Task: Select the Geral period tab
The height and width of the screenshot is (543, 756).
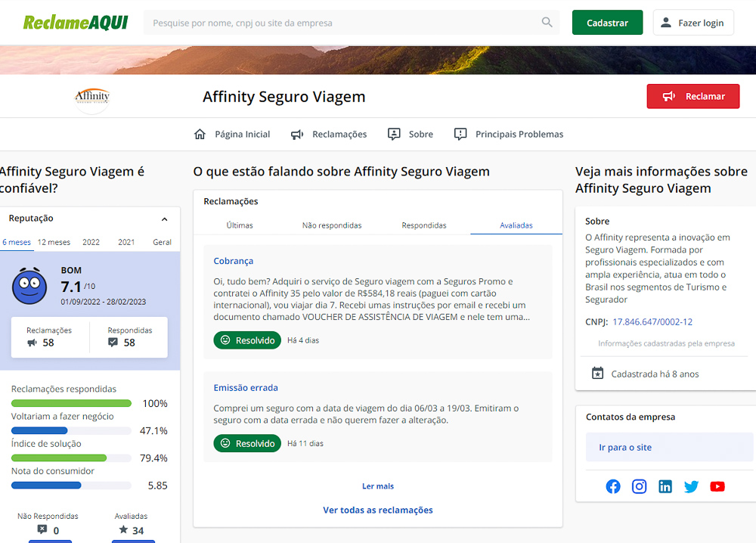Action: [x=162, y=242]
